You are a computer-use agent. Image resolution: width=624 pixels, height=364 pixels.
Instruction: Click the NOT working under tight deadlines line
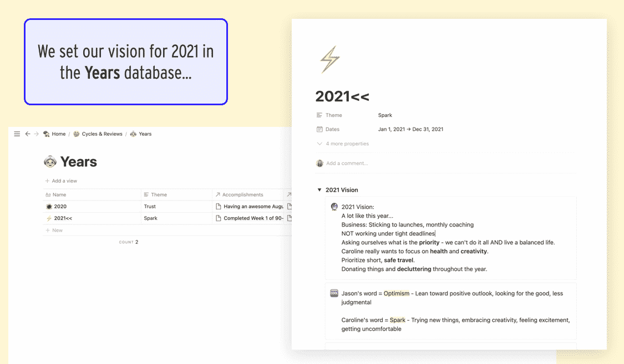(x=388, y=234)
